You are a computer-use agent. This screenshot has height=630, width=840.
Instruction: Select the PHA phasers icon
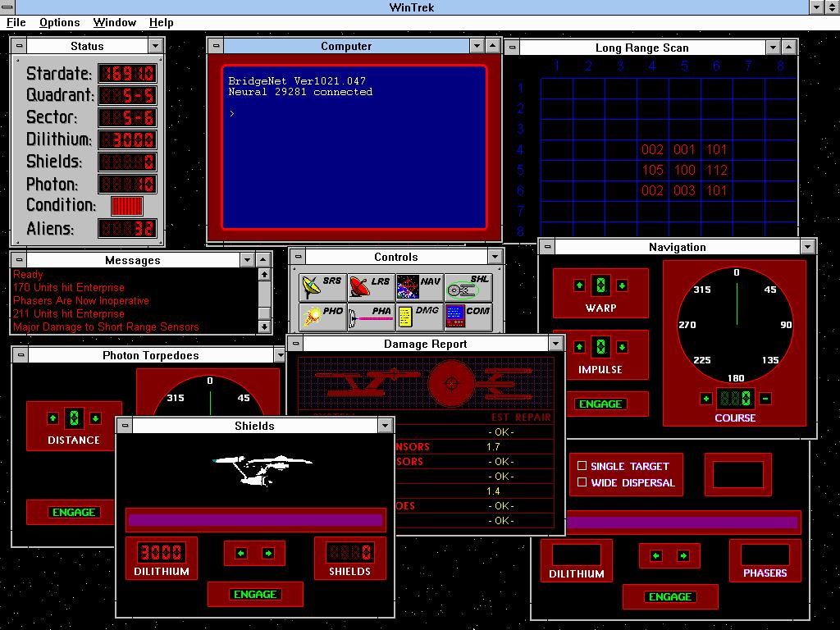(x=370, y=317)
